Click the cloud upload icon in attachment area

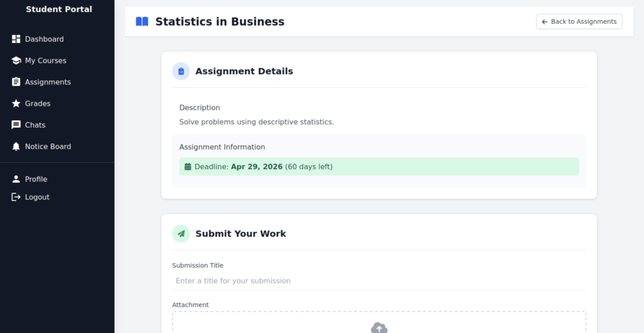(379, 327)
